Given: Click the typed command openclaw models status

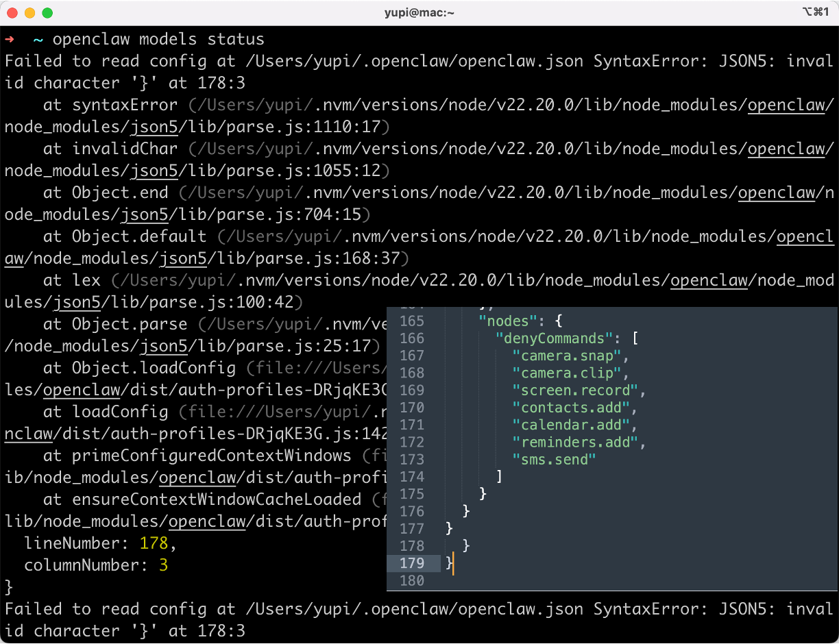Looking at the screenshot, I should point(158,39).
